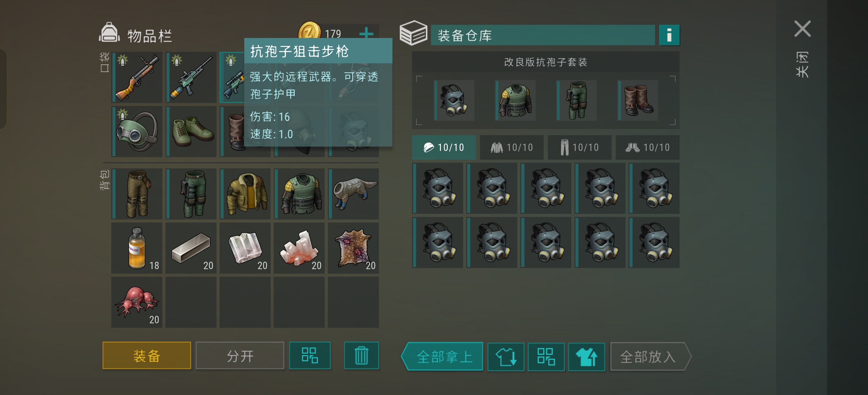868x395 pixels.
Task: Click the storage info "i" icon
Action: (x=669, y=35)
